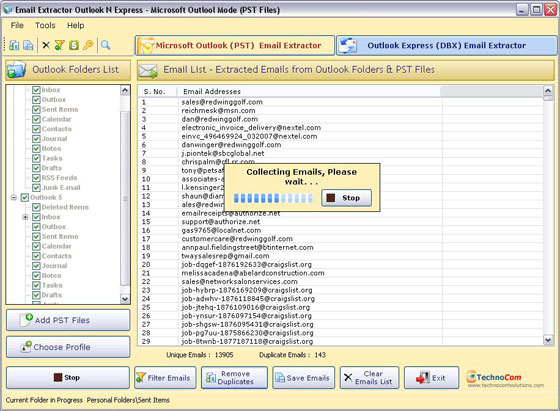
Task: Click the S. No. column header
Action: (x=157, y=92)
